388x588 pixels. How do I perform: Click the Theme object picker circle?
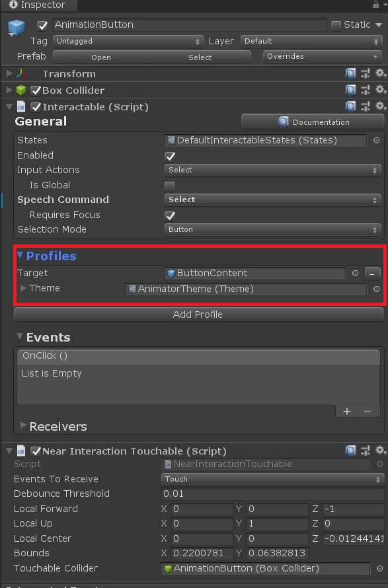pyautogui.click(x=376, y=289)
